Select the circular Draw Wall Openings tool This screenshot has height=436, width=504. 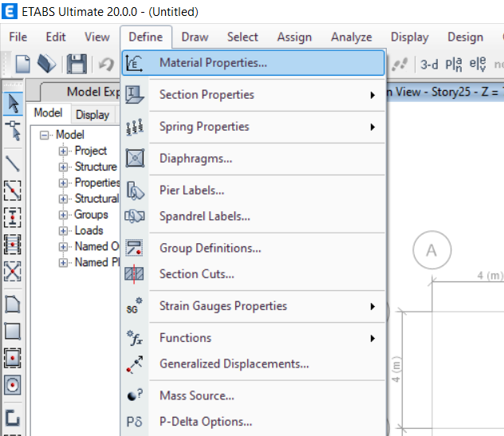pos(13,385)
